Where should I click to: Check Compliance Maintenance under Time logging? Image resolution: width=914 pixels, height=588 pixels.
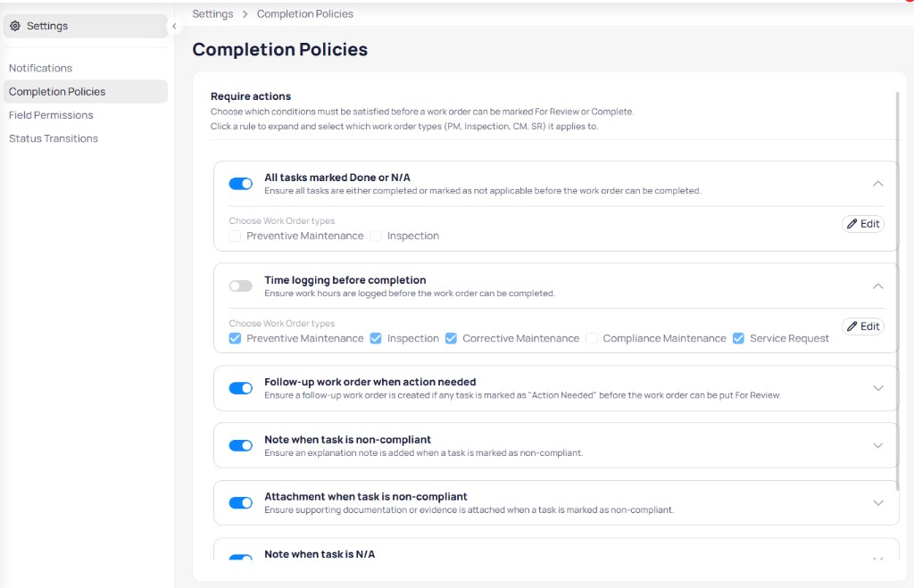point(592,338)
